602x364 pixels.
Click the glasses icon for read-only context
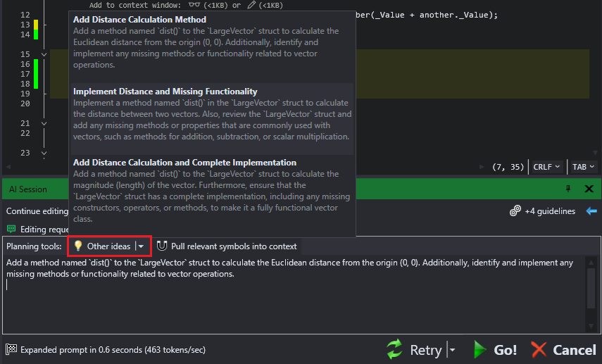[194, 5]
